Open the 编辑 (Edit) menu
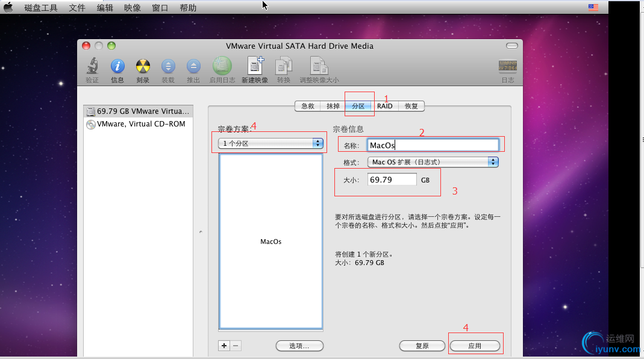The image size is (644, 359). (105, 8)
